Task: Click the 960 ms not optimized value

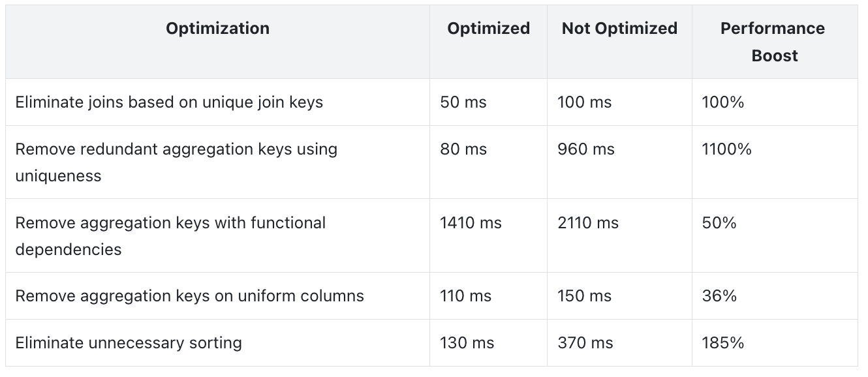Action: [x=585, y=149]
